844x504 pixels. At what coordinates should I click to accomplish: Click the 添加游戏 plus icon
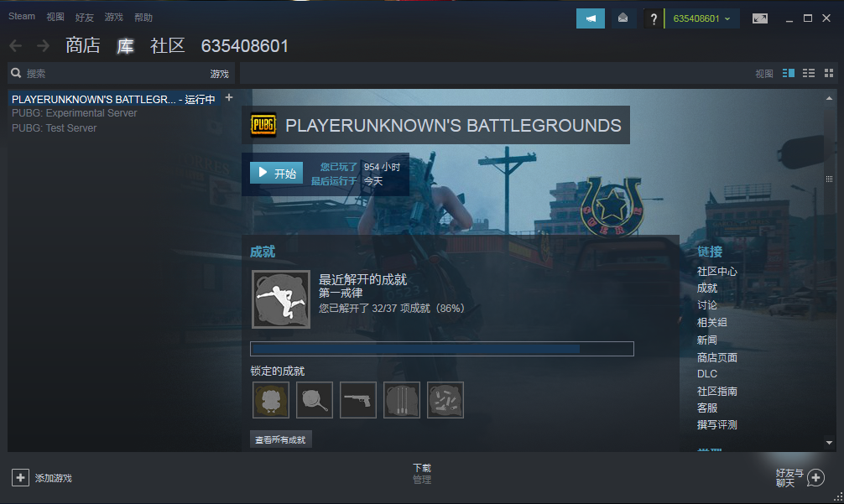point(20,478)
